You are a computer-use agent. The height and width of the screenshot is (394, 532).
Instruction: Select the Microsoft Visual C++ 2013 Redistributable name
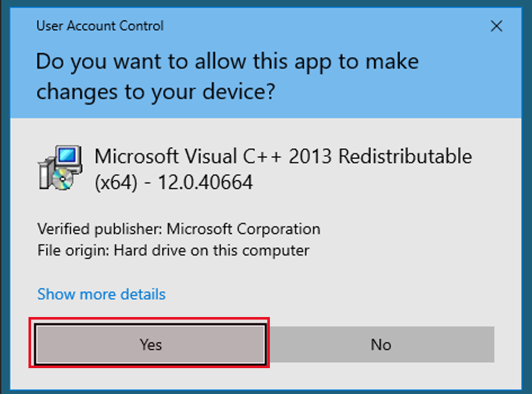[x=283, y=157]
